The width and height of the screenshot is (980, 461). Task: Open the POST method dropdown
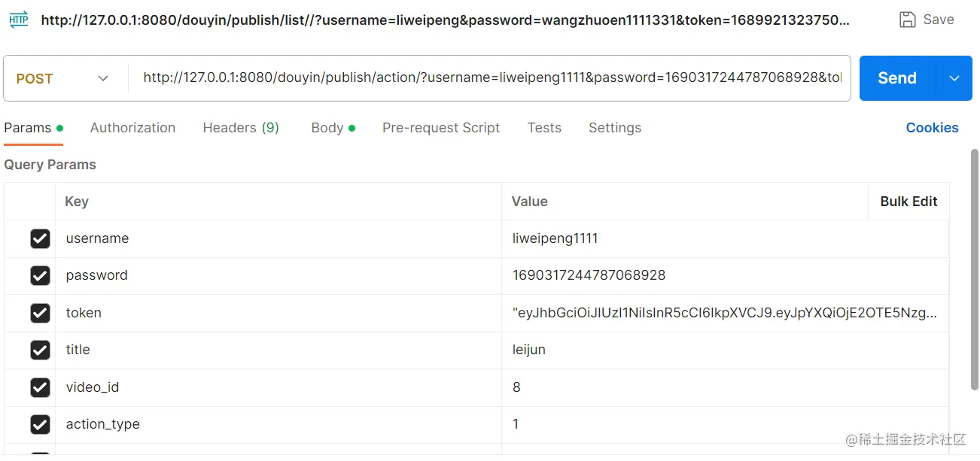tap(64, 78)
